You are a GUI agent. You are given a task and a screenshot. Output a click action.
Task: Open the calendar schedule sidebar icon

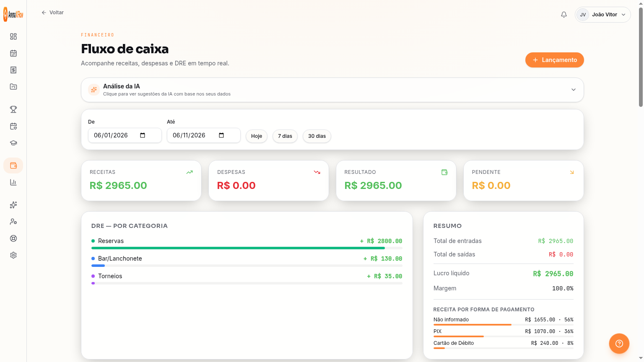pos(13,53)
